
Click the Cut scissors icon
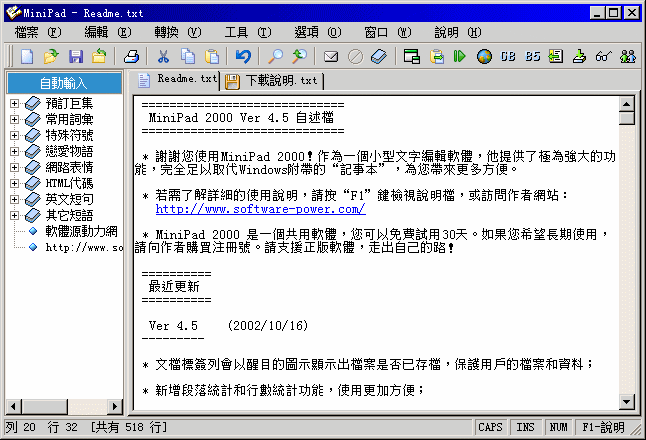163,56
